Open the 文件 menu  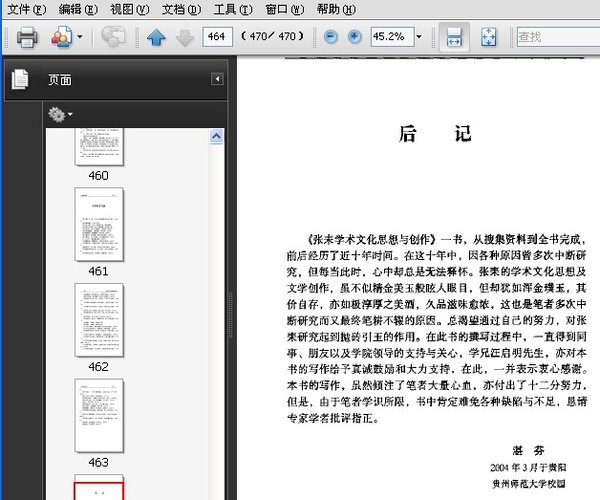click(26, 9)
